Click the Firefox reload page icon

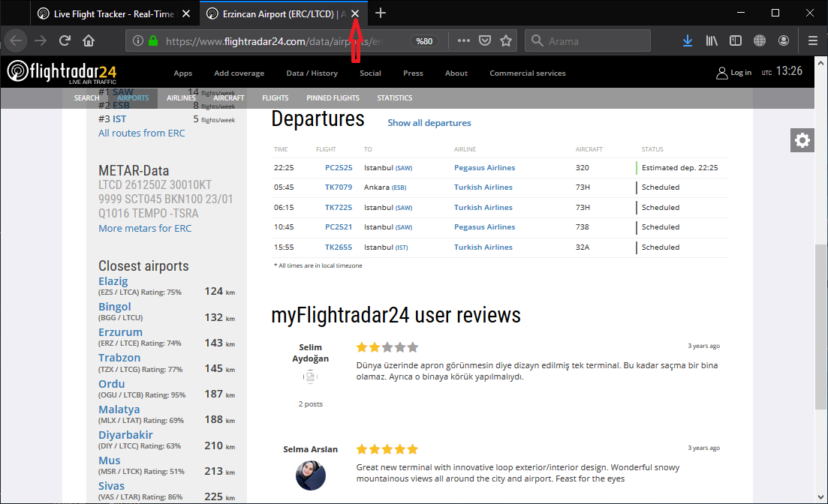tap(65, 40)
